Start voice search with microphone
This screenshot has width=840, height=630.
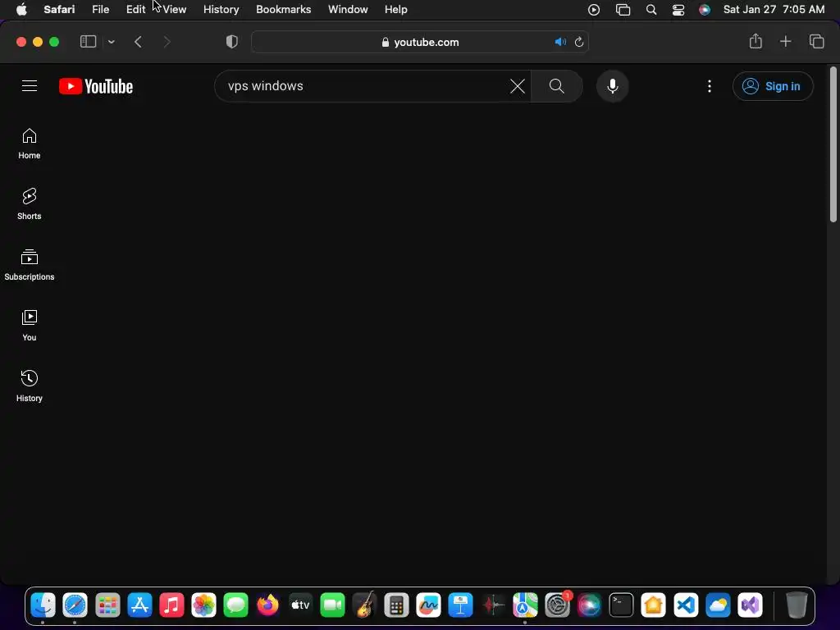(612, 85)
